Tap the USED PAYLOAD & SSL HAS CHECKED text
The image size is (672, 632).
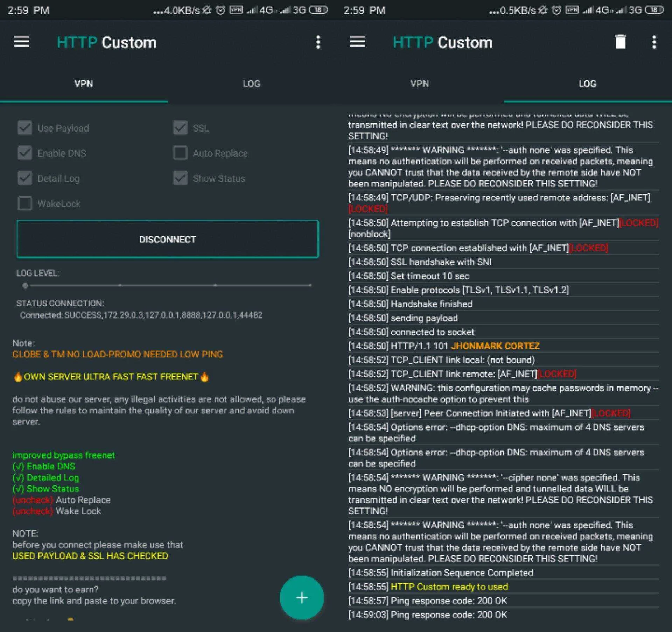(x=90, y=556)
